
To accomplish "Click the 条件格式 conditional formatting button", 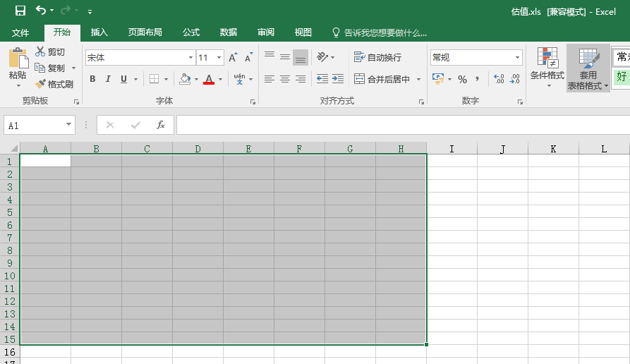I will coord(547,68).
